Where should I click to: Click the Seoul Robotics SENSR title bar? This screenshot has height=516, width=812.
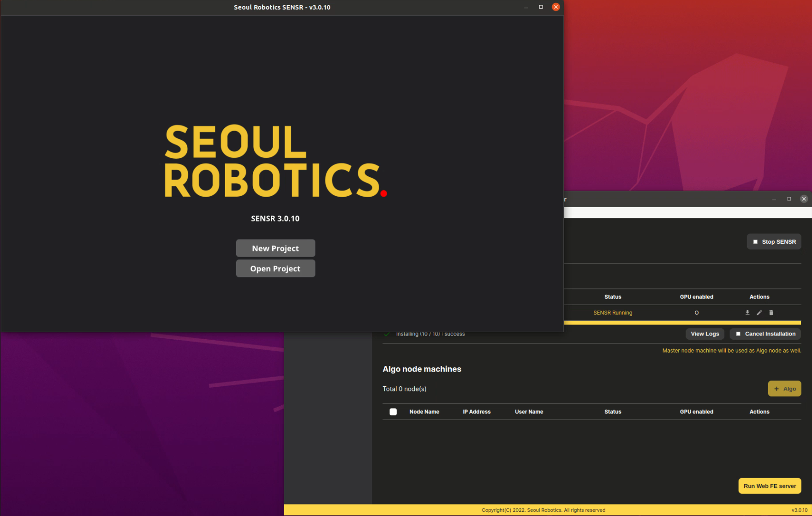[x=282, y=7]
